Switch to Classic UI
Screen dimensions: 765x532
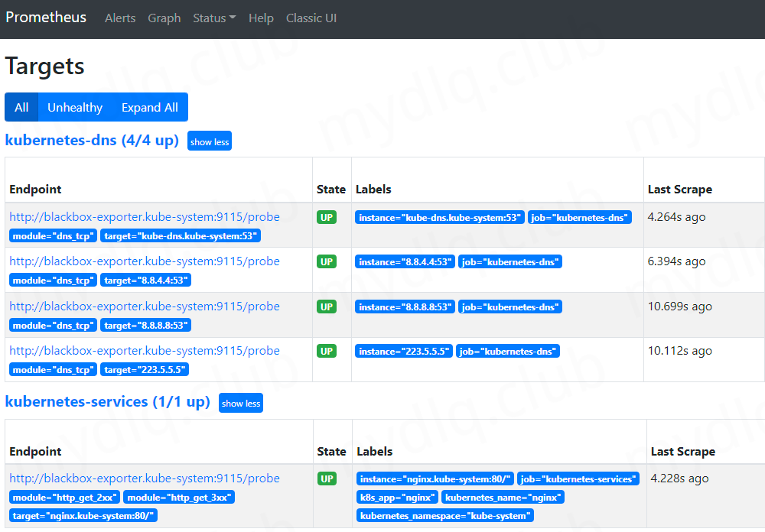pos(311,18)
